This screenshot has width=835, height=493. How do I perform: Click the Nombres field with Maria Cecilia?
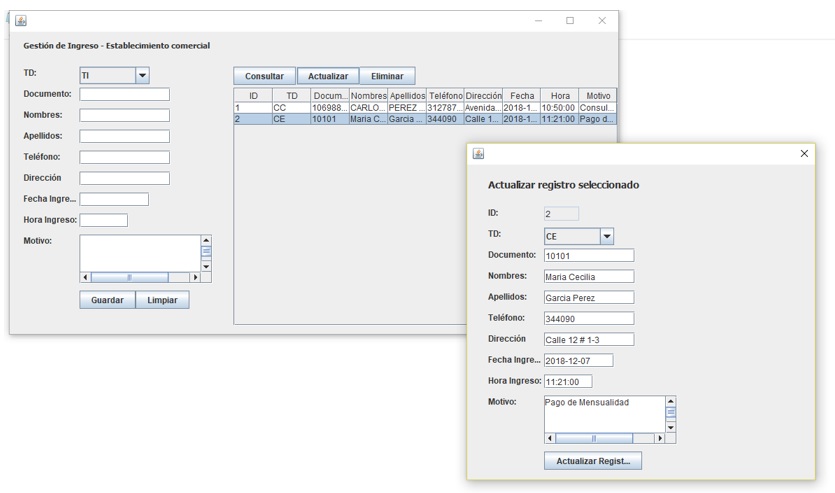tap(589, 276)
